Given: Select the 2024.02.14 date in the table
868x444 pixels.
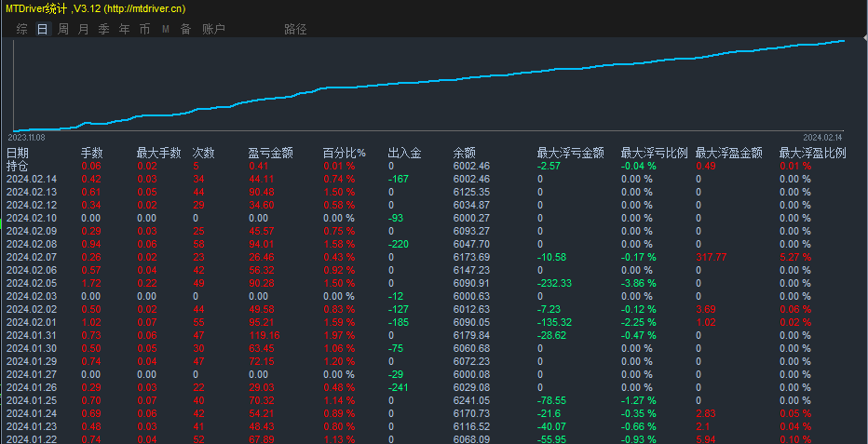Looking at the screenshot, I should 32,179.
